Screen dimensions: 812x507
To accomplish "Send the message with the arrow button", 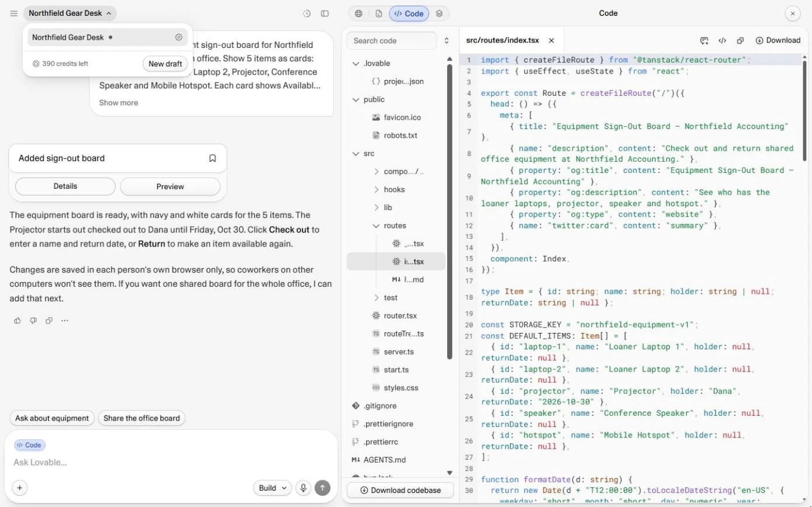I will 322,488.
